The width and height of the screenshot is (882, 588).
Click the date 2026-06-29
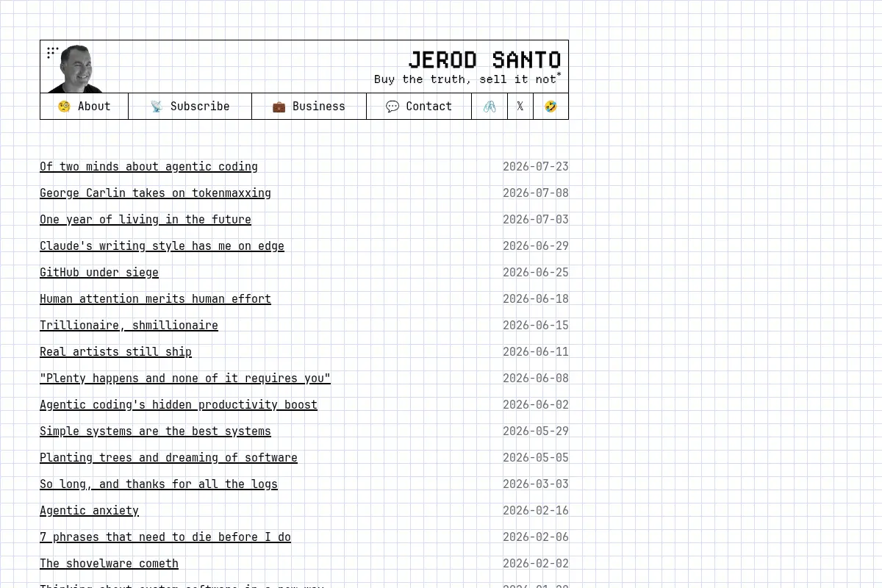tap(536, 246)
